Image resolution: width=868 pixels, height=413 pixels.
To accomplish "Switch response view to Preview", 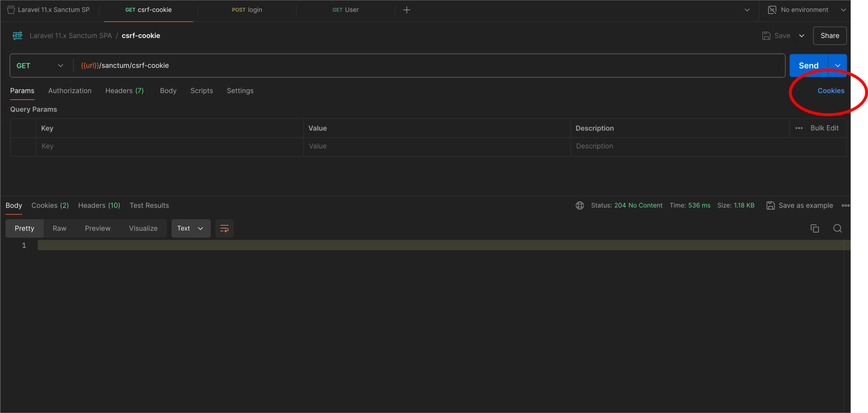I will [97, 228].
